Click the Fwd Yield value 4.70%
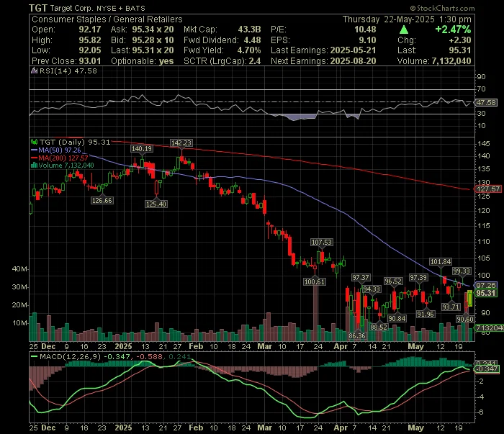Image resolution: width=504 pixels, height=434 pixels. (x=249, y=50)
